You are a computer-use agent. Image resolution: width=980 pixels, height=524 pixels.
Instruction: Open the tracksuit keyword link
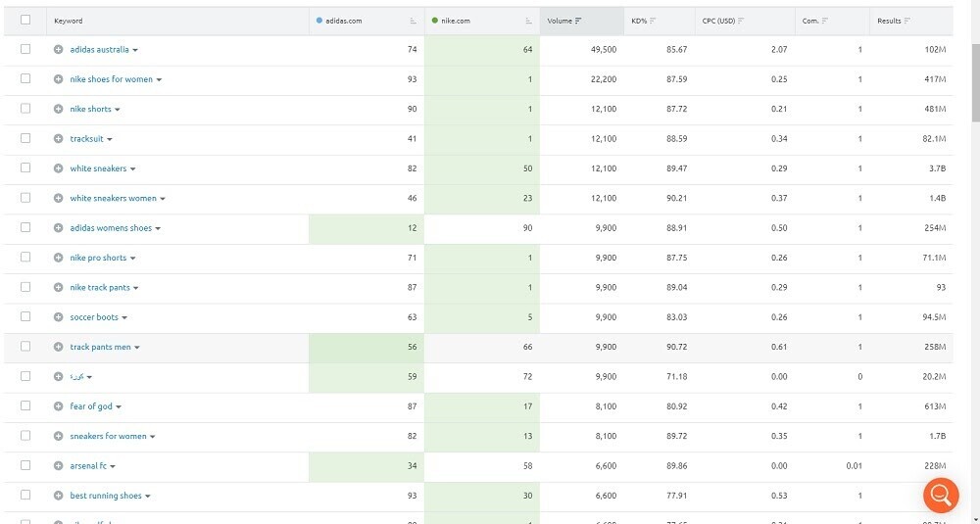[x=87, y=139]
